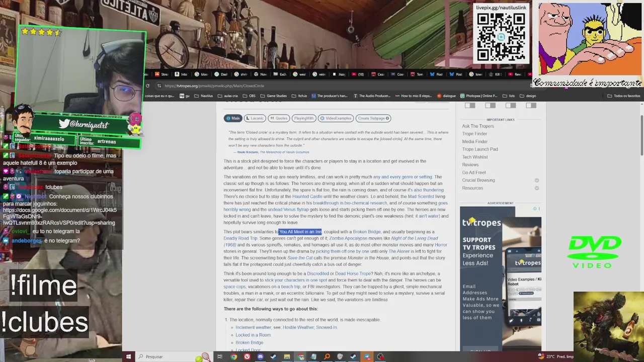Click 'Go Ad Free!' link
The height and width of the screenshot is (362, 644).
click(474, 172)
